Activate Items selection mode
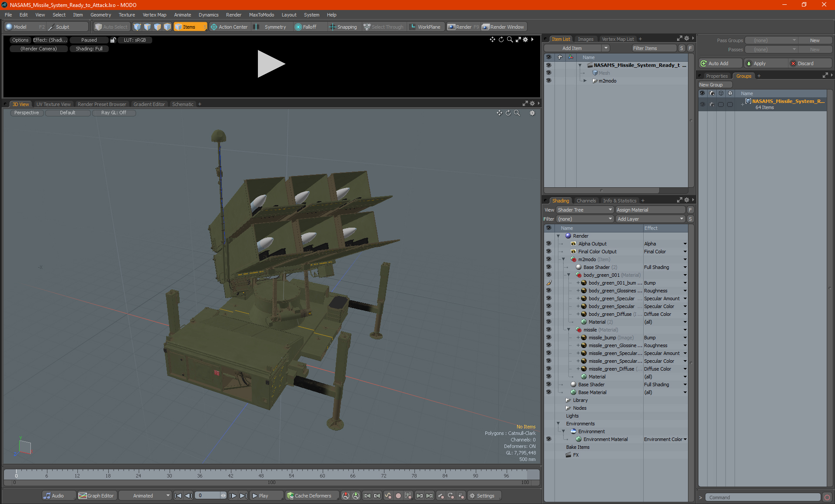The width and height of the screenshot is (835, 504). (x=190, y=27)
